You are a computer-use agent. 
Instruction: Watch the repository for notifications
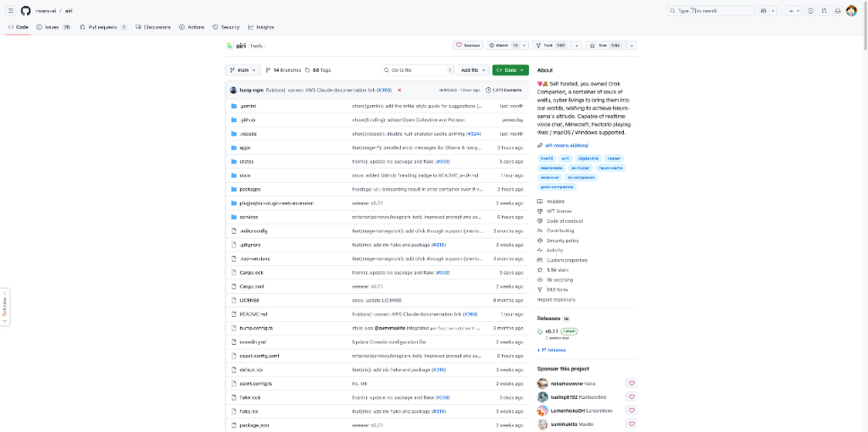tap(507, 46)
